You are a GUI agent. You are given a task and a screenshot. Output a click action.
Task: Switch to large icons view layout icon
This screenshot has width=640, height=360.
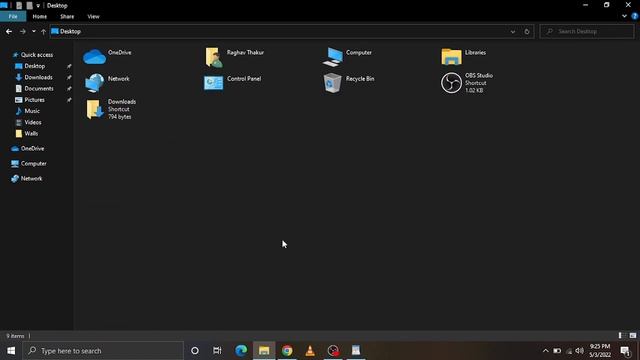[633, 336]
